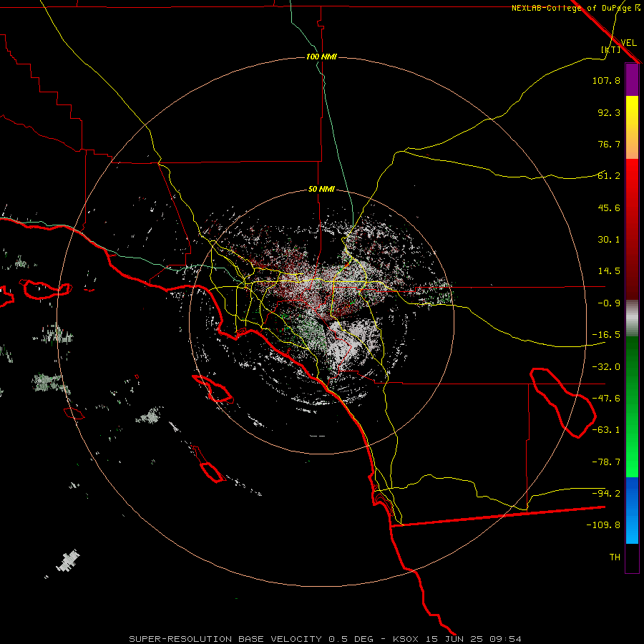Select the -0.9 velocity scale value

[609, 303]
